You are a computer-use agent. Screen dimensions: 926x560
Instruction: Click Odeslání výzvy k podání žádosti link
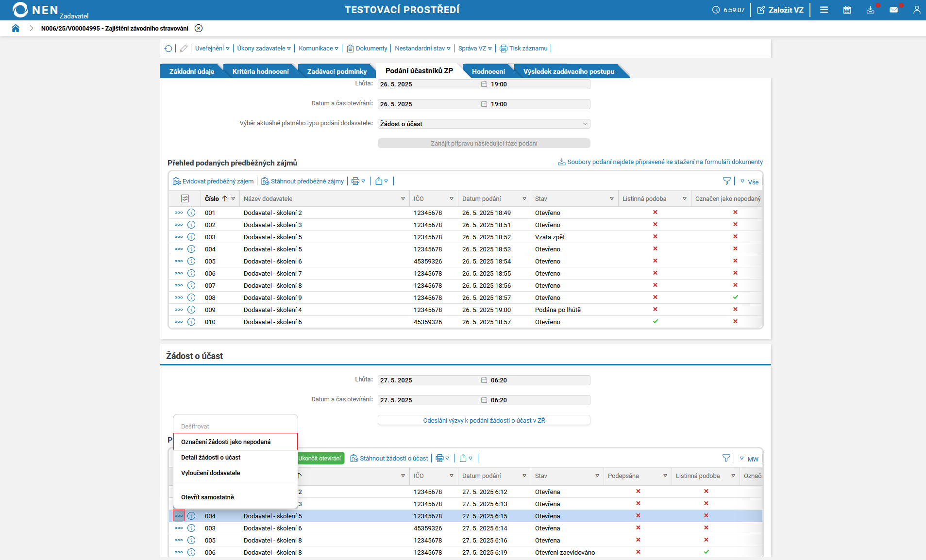(x=484, y=420)
